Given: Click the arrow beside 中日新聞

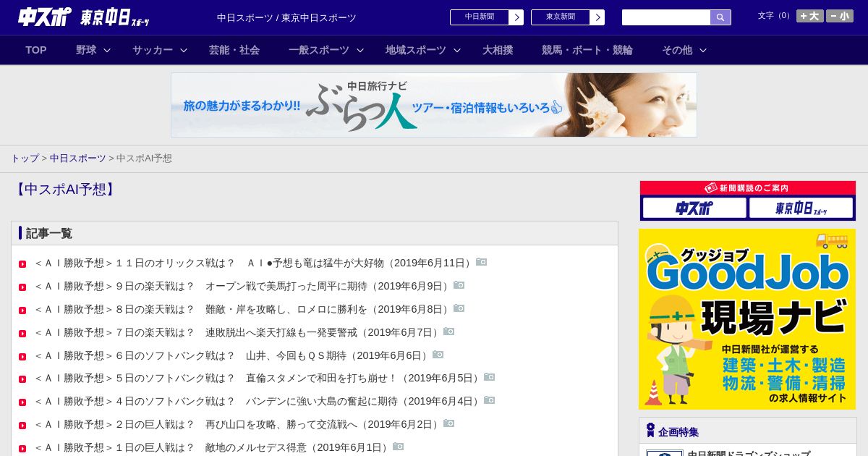Looking at the screenshot, I should [516, 17].
